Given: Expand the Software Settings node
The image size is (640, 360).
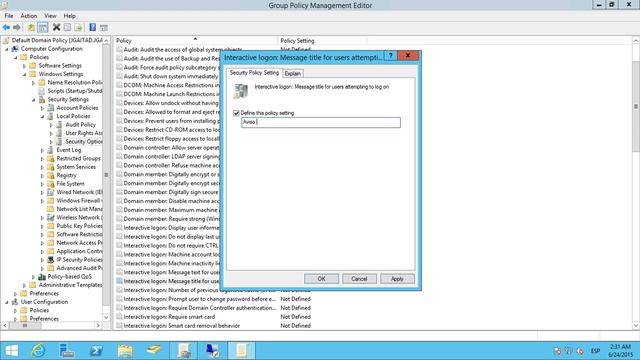Looking at the screenshot, I should point(24,66).
